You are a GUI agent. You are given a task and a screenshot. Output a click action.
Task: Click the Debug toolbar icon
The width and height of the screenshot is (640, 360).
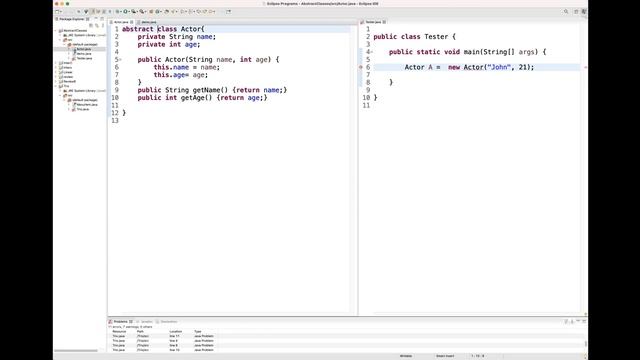(x=117, y=11)
